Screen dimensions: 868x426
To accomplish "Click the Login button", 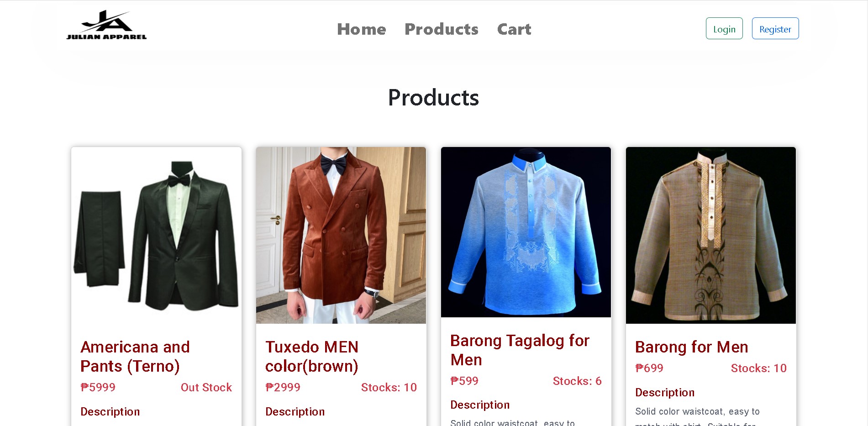I will pyautogui.click(x=724, y=28).
